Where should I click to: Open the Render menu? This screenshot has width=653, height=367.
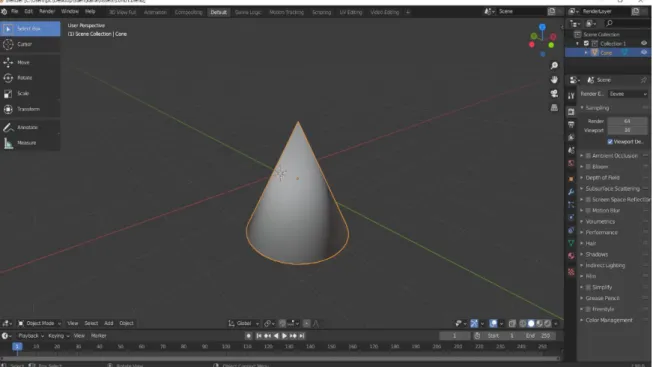point(47,12)
